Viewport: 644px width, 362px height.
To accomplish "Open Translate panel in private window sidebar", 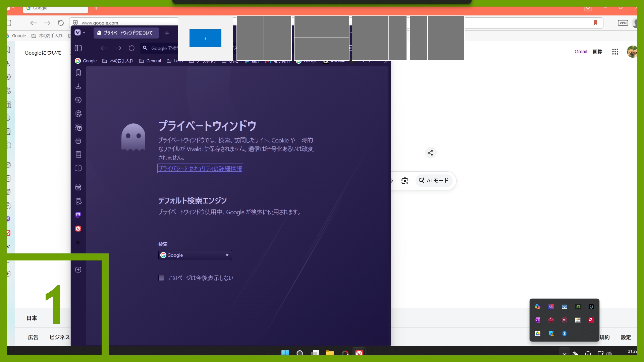I will click(78, 127).
